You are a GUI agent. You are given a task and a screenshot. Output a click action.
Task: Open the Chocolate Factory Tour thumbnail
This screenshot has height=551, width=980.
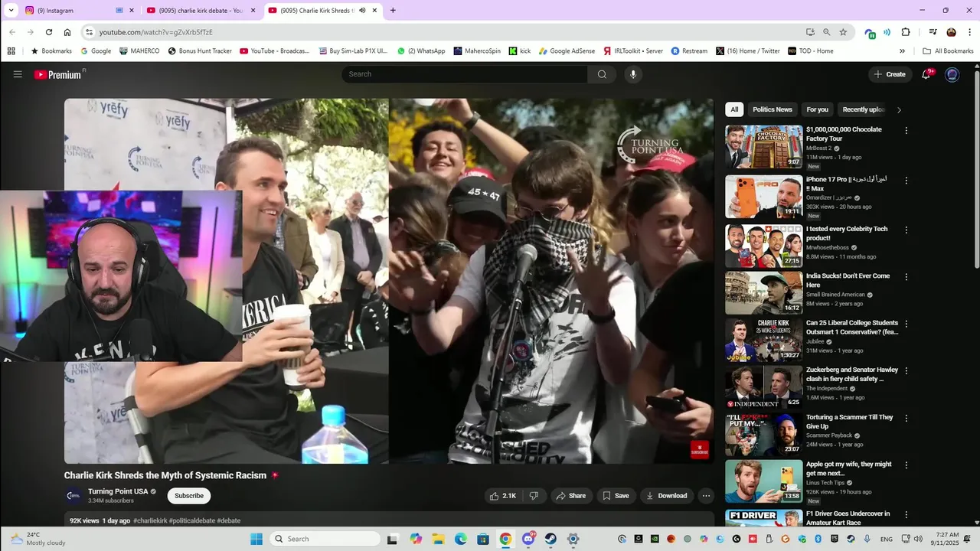pos(764,147)
